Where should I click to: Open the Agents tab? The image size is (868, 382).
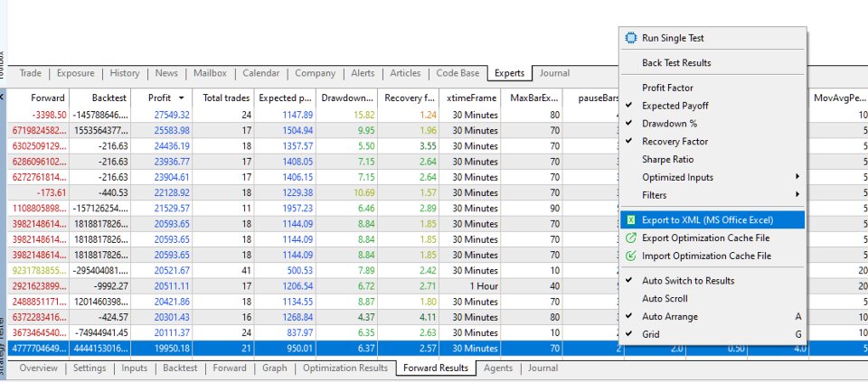tap(497, 368)
